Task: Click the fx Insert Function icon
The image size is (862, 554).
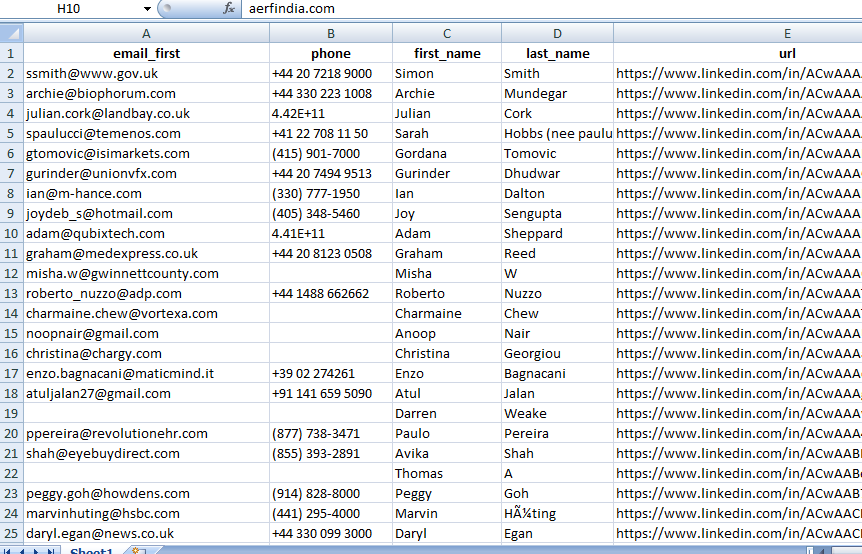Action: tap(229, 8)
